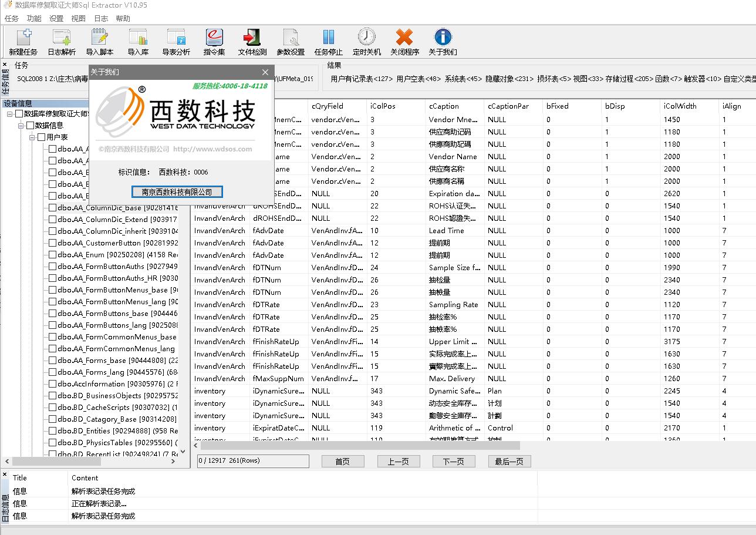Click the data grid horizontal scrollbar thumb
This screenshot has height=535, width=756.
coord(360,446)
